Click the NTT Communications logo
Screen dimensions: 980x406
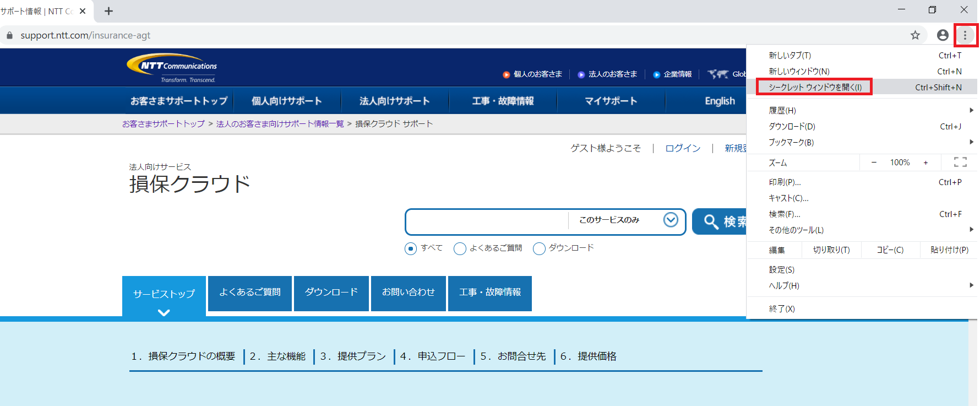coord(172,68)
